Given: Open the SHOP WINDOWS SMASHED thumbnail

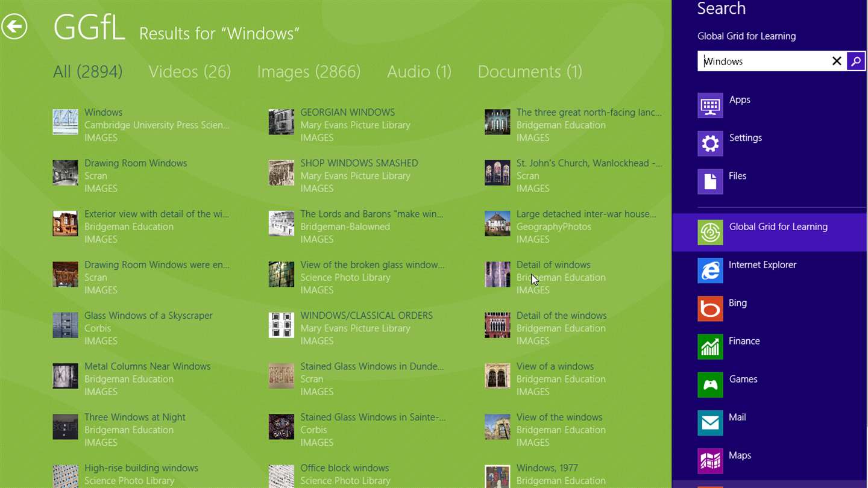Looking at the screenshot, I should pyautogui.click(x=281, y=173).
